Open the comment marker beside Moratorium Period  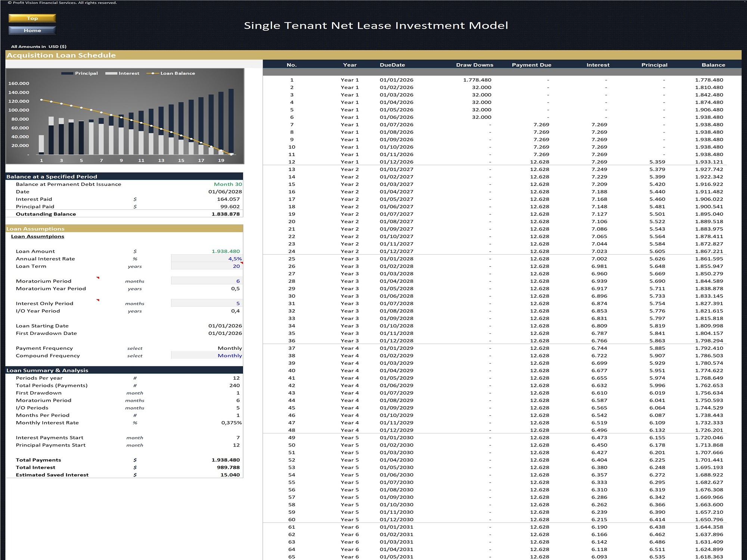coord(98,278)
